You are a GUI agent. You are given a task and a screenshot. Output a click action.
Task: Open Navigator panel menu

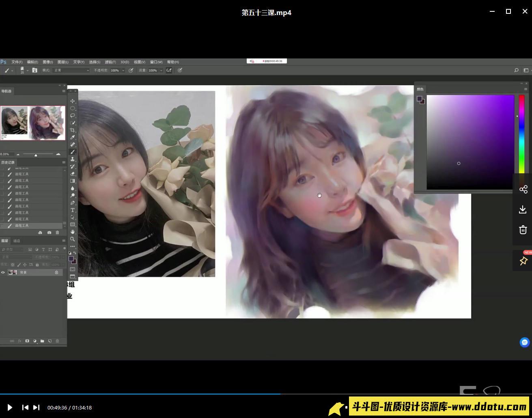click(63, 91)
